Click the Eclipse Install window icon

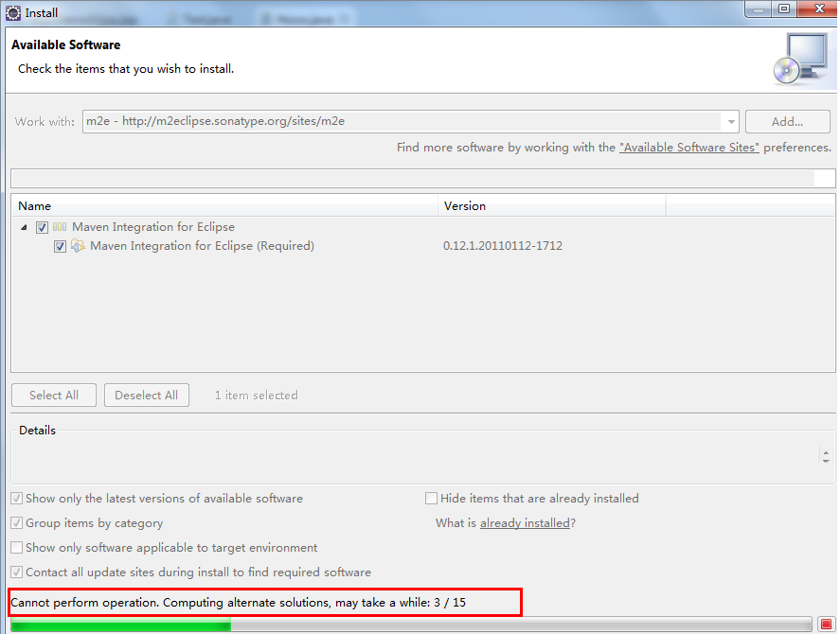pos(13,13)
